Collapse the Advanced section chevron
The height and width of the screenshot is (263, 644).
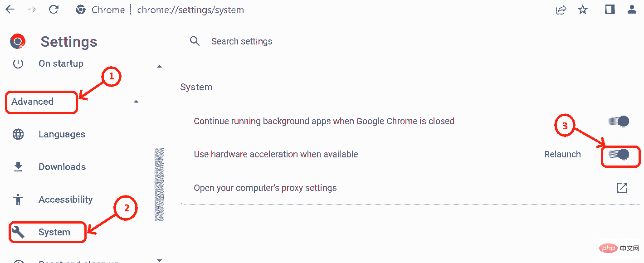(136, 102)
